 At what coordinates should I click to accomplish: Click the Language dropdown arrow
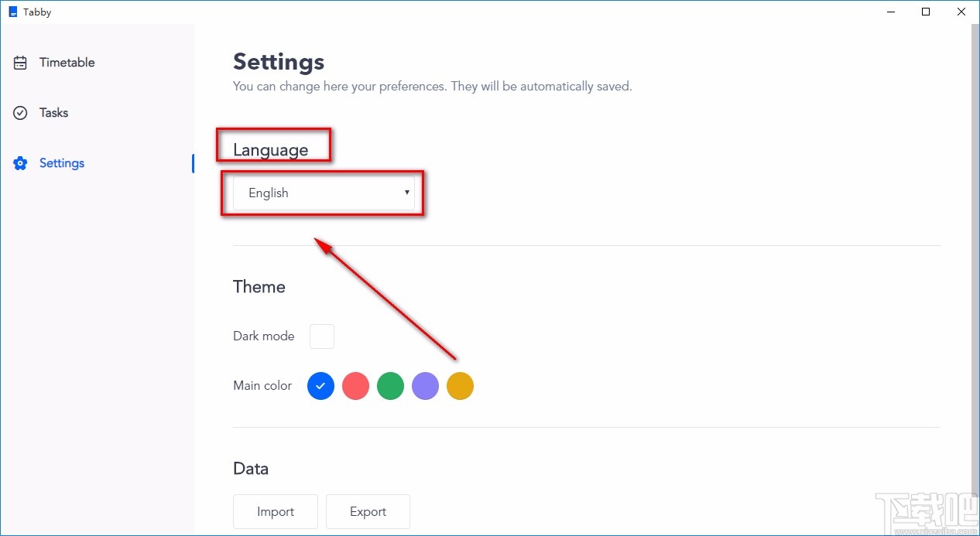tap(407, 193)
